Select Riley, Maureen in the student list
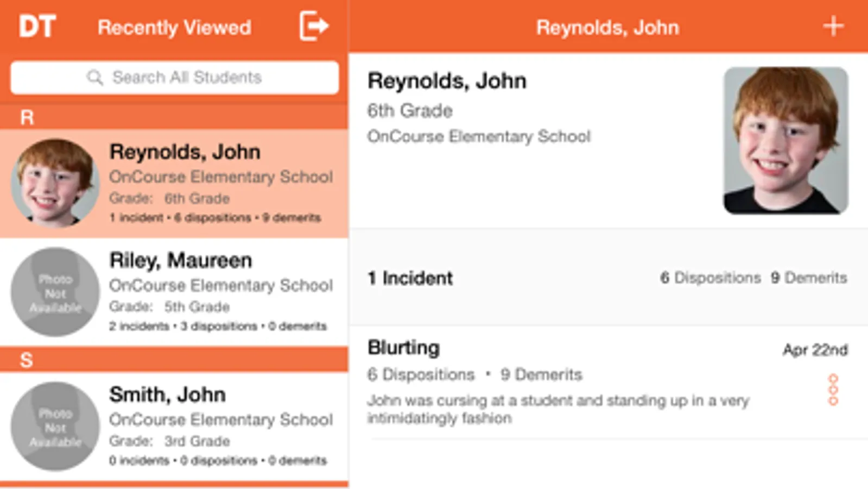The image size is (868, 489). click(x=174, y=292)
